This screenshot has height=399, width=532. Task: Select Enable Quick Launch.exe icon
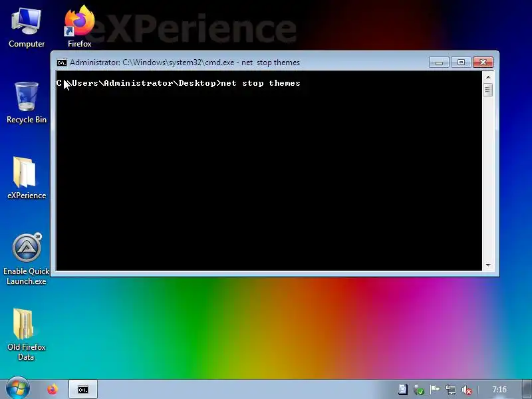[x=27, y=259]
